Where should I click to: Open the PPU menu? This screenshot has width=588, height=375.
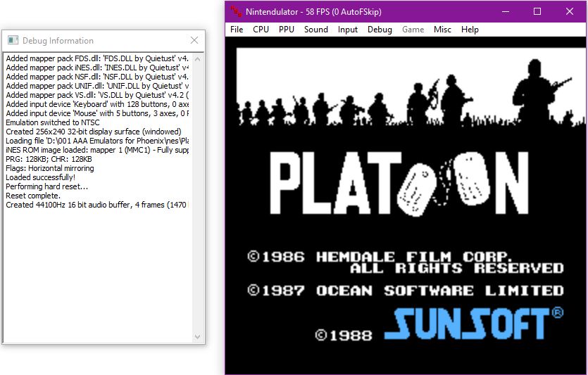[x=287, y=30]
